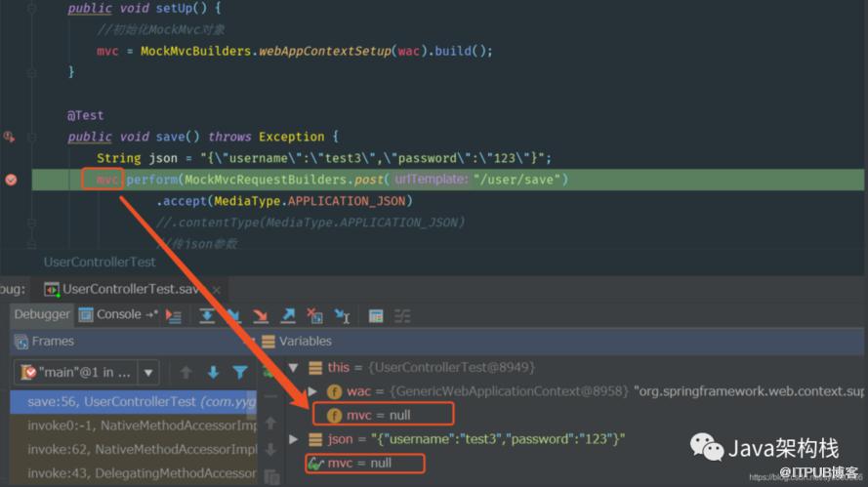Click the Drop Frame icon

(315, 316)
